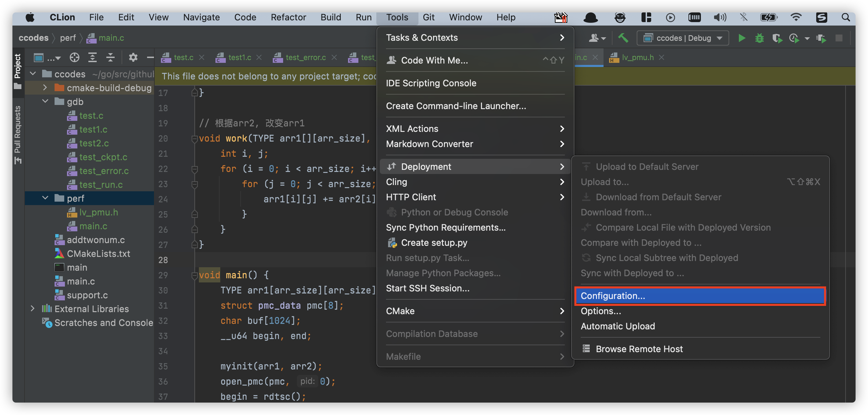Click the volume icon in menu bar
Image resolution: width=868 pixels, height=415 pixels.
[x=720, y=17]
